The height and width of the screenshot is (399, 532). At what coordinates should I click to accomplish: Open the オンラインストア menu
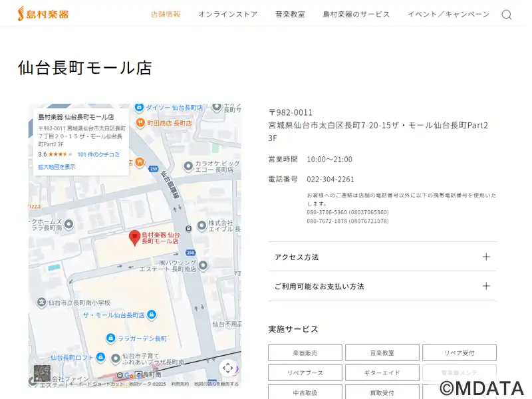[x=228, y=14]
